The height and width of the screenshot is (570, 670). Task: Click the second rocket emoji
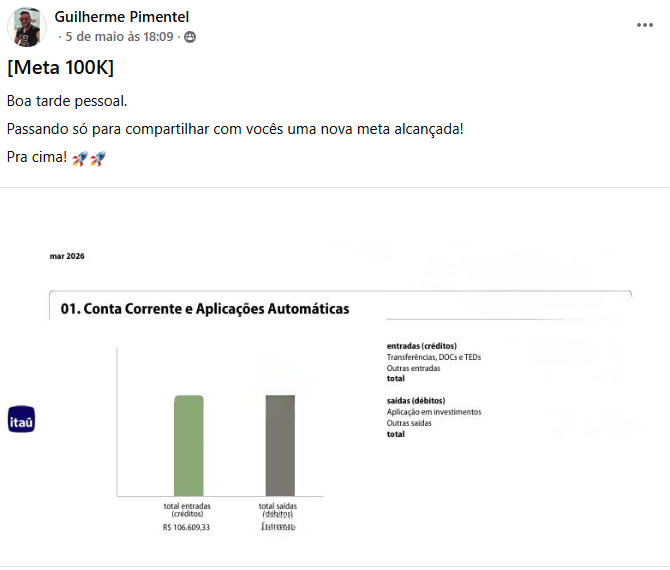pos(98,159)
